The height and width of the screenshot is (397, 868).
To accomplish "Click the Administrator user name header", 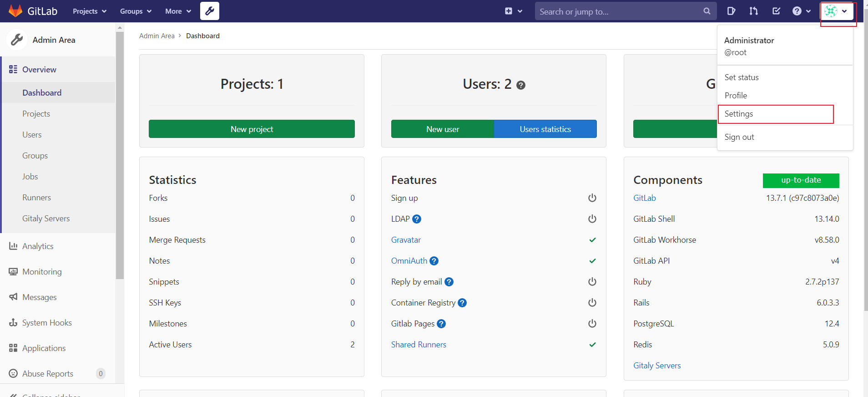I will [749, 41].
